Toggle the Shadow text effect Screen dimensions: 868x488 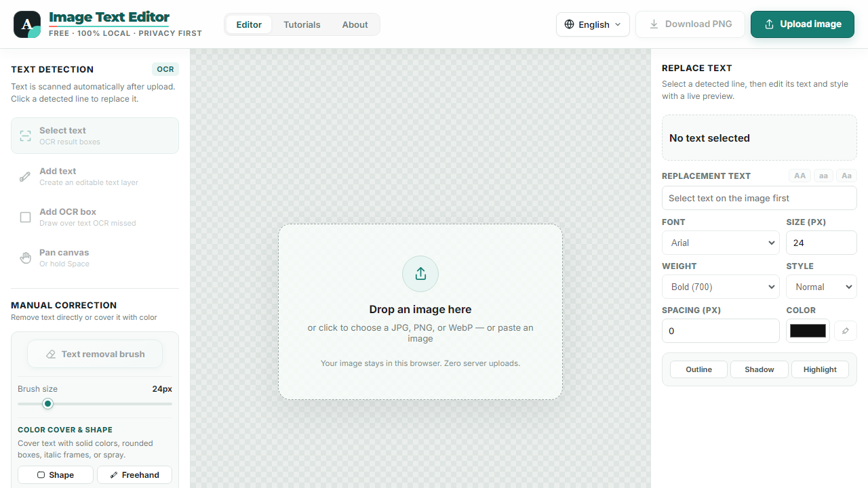coord(759,369)
